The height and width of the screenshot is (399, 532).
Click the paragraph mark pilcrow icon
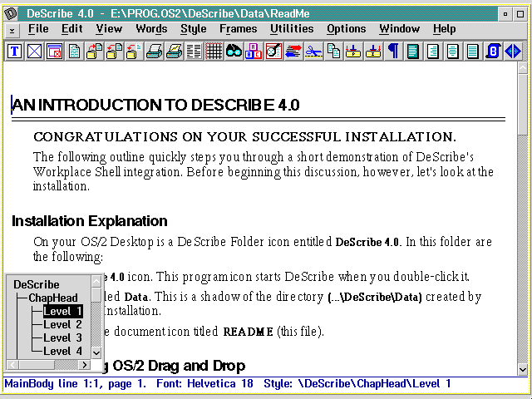[393, 52]
